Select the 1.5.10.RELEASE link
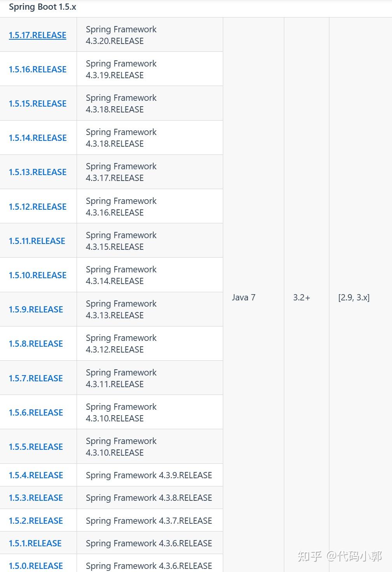 click(x=37, y=275)
